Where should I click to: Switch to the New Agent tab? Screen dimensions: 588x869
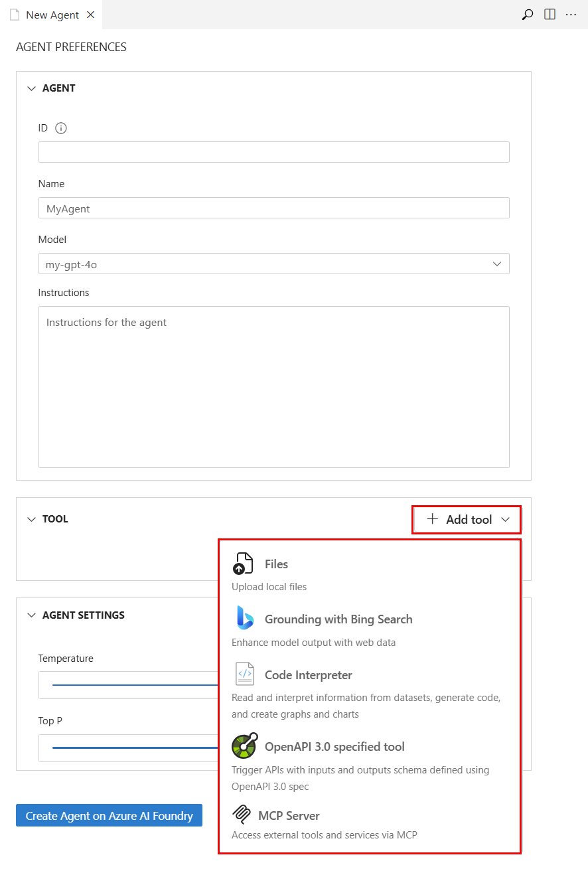[x=52, y=15]
